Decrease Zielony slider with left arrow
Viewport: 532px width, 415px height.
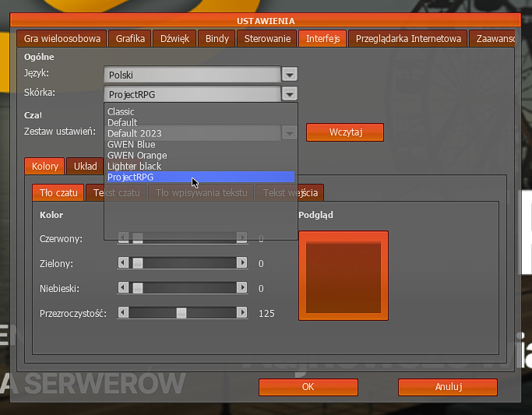[124, 262]
